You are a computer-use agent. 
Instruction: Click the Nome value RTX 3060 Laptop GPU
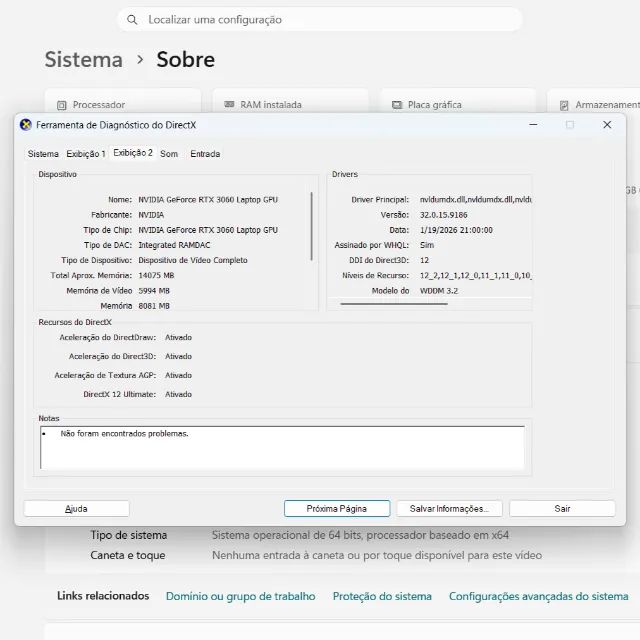coord(208,200)
